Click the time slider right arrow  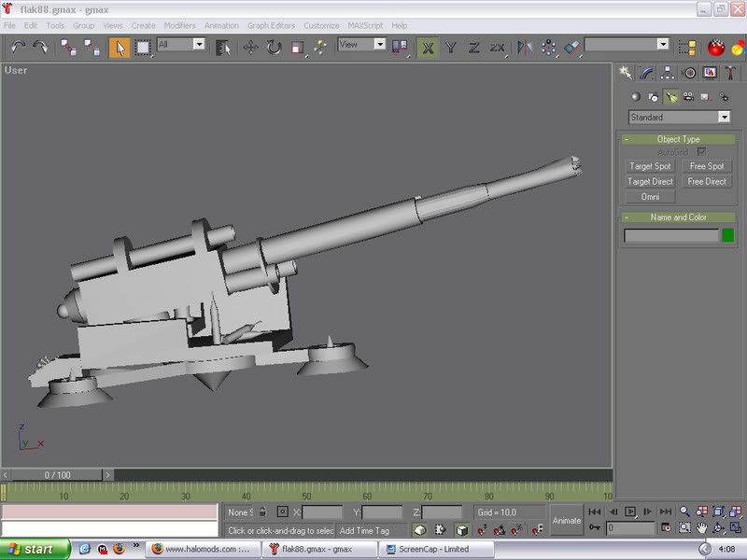click(107, 475)
